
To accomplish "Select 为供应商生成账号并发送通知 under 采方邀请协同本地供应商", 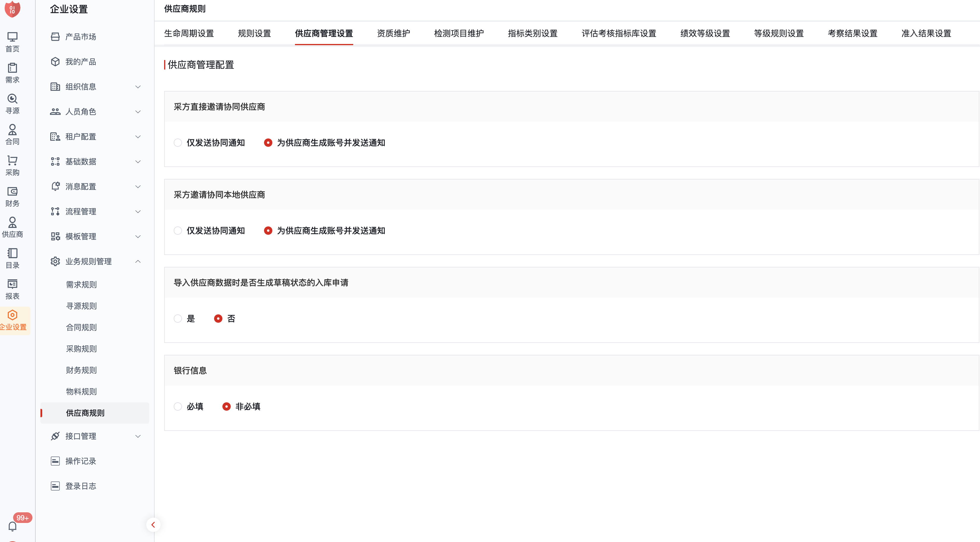I will [268, 231].
